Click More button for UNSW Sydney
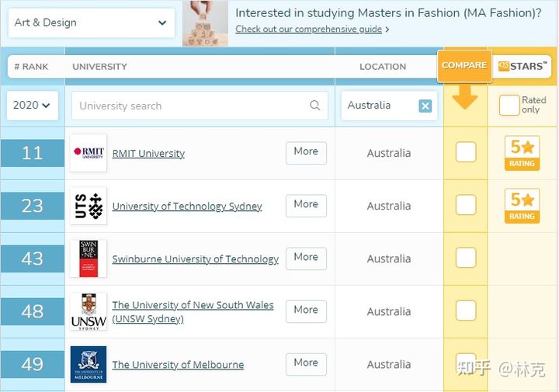559x392 pixels. tap(306, 311)
